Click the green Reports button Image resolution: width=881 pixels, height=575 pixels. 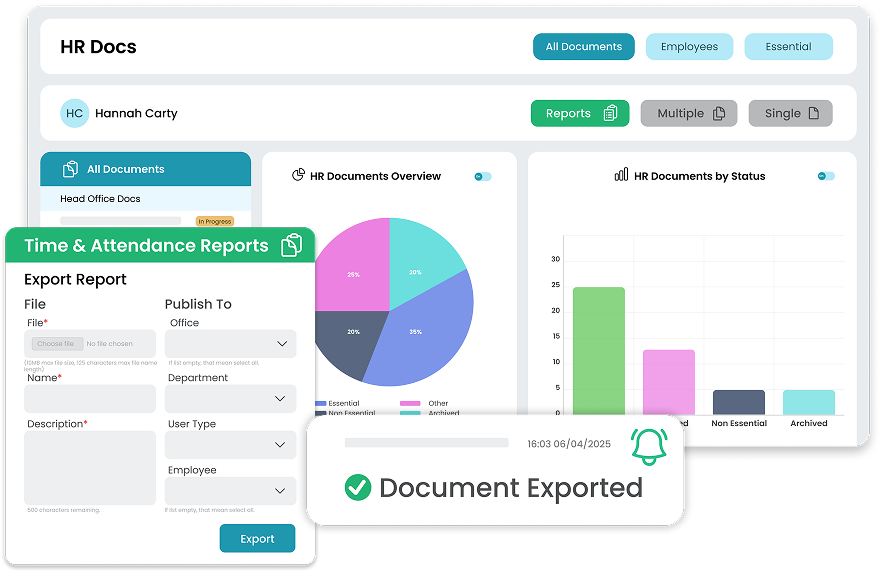click(x=580, y=113)
